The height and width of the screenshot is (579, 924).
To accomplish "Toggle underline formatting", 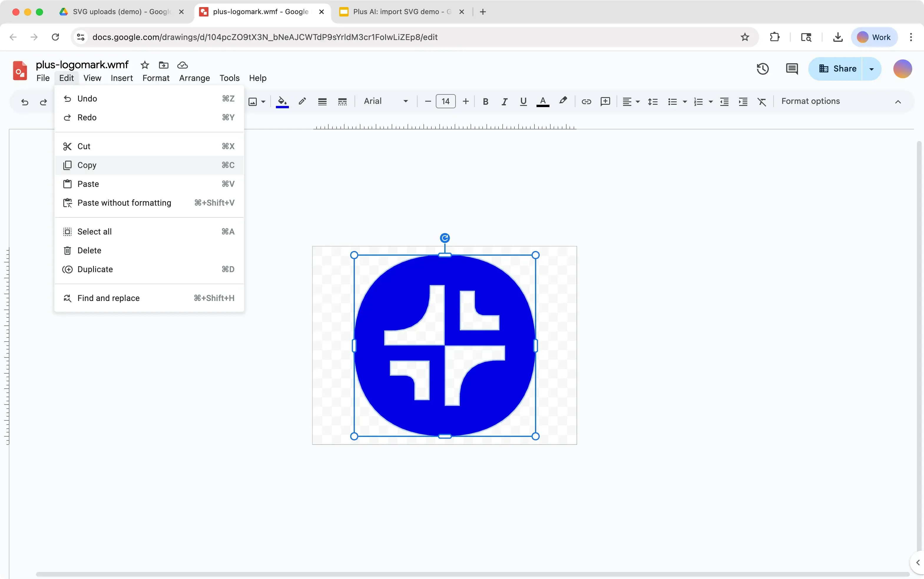I will pos(523,101).
